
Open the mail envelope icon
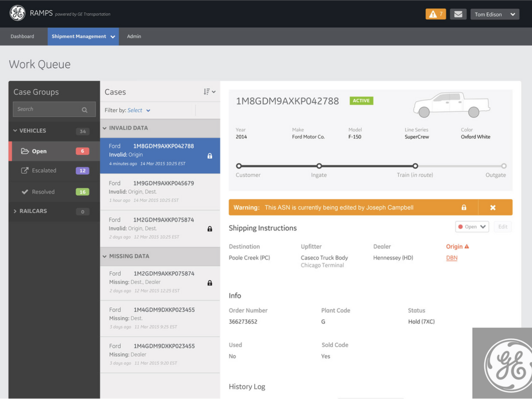tap(458, 14)
